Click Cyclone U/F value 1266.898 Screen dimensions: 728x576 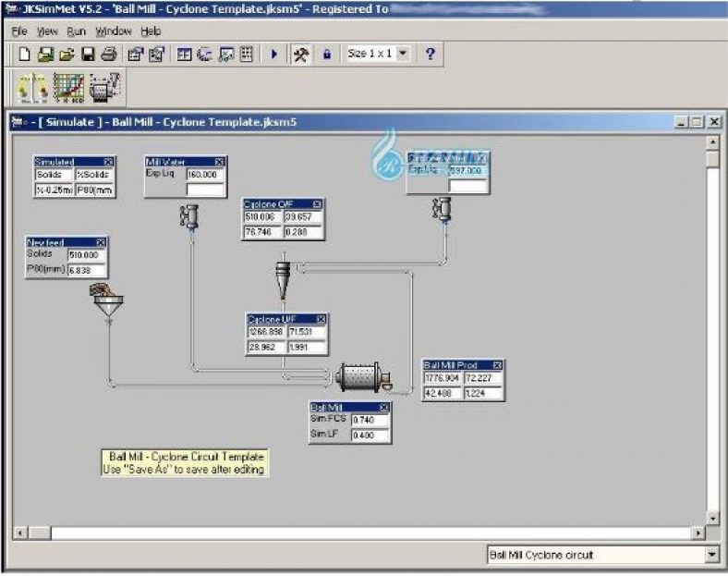266,332
